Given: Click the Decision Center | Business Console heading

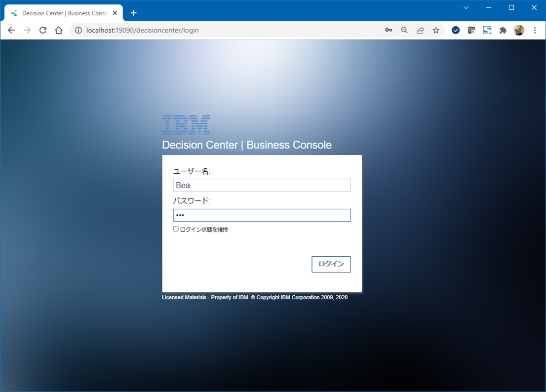Looking at the screenshot, I should (x=247, y=145).
